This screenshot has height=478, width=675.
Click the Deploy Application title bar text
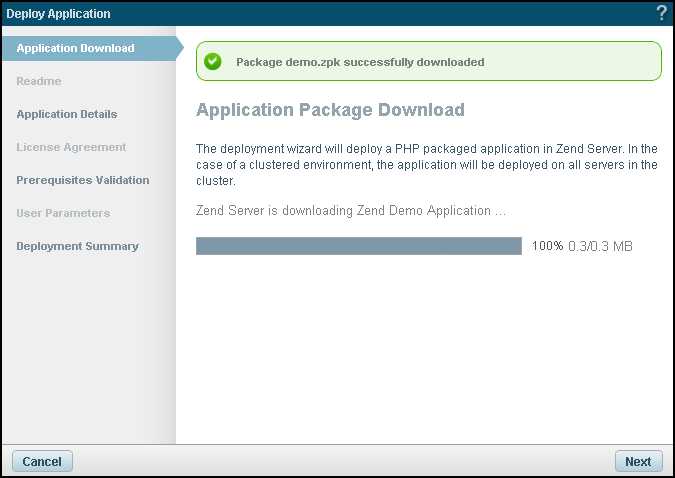coord(58,14)
